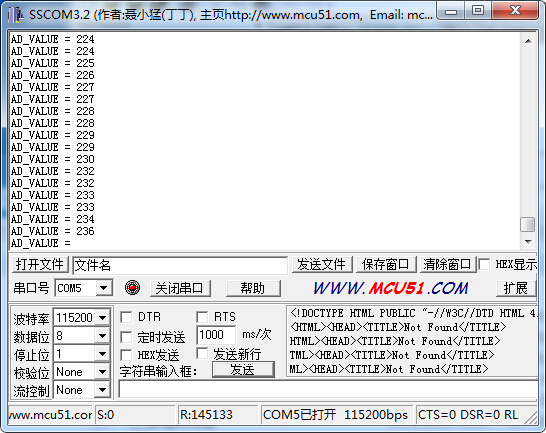
Task: Open the WWW.MCU51.COM website link
Action: [x=391, y=288]
